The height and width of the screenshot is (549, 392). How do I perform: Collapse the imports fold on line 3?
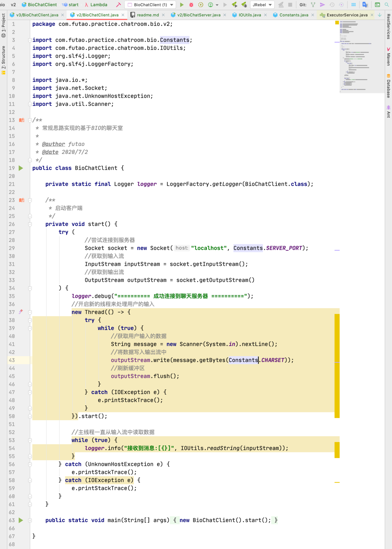click(x=30, y=40)
